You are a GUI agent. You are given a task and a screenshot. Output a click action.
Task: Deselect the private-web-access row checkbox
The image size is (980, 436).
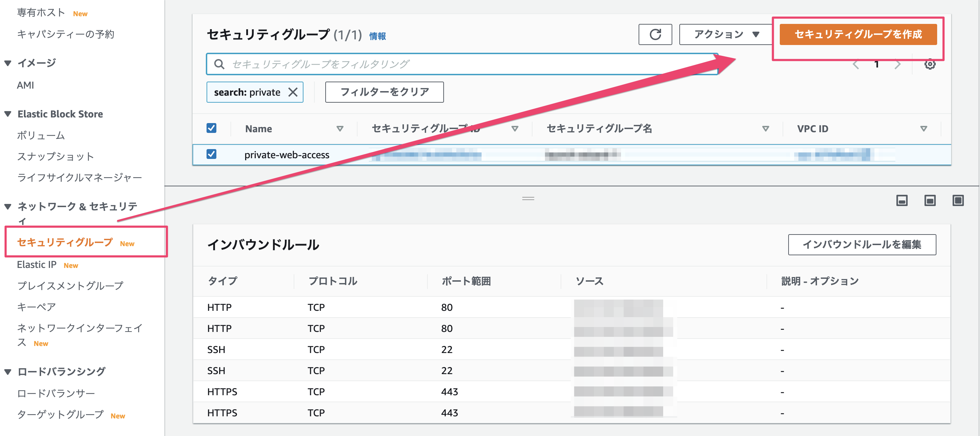pos(211,154)
